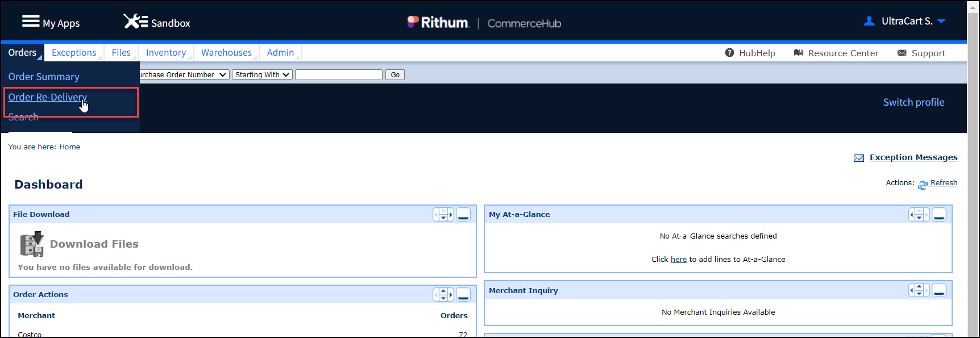
Task: Move My At-a-Glance panel left with arrow
Action: [912, 215]
